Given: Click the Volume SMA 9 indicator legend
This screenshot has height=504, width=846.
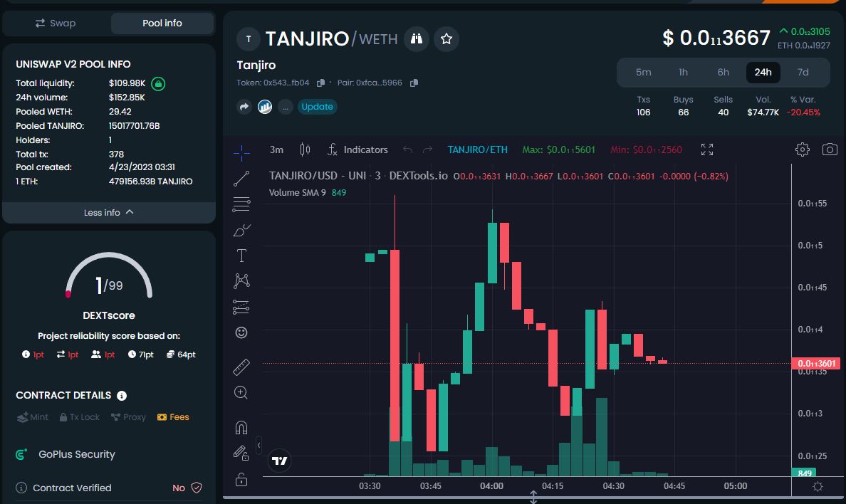Looking at the screenshot, I should [x=308, y=193].
